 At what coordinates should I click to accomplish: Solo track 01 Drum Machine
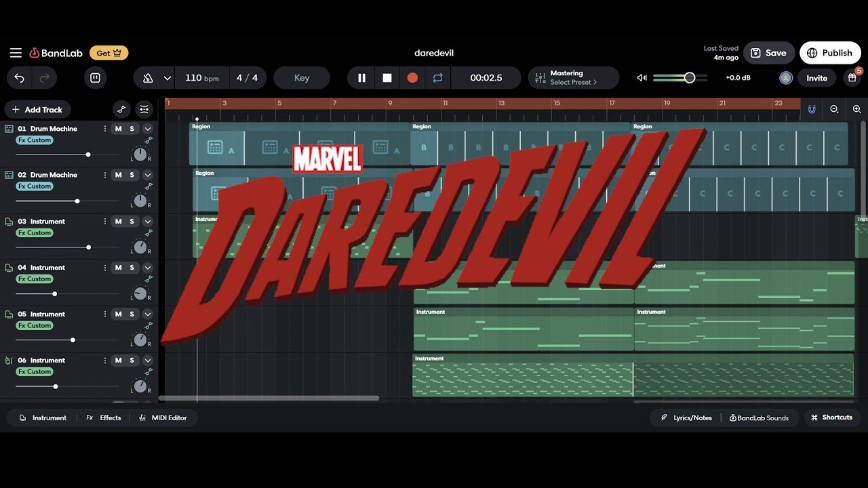point(132,129)
